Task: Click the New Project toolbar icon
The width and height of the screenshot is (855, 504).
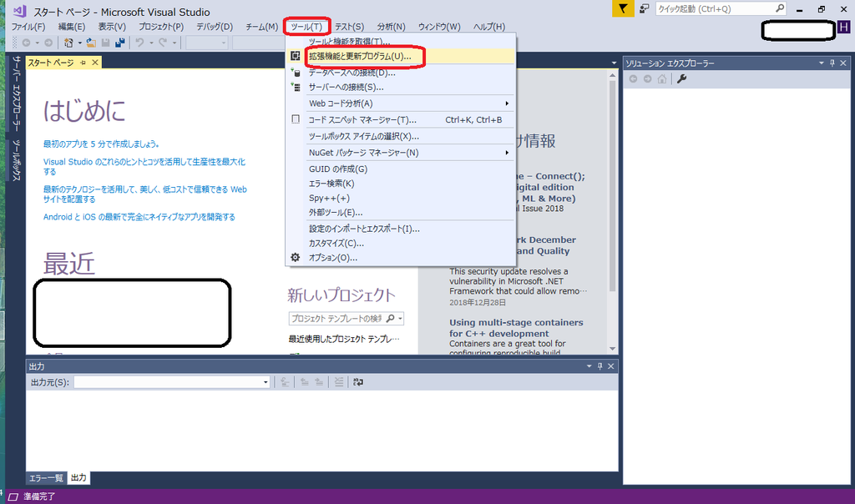Action: [x=68, y=43]
